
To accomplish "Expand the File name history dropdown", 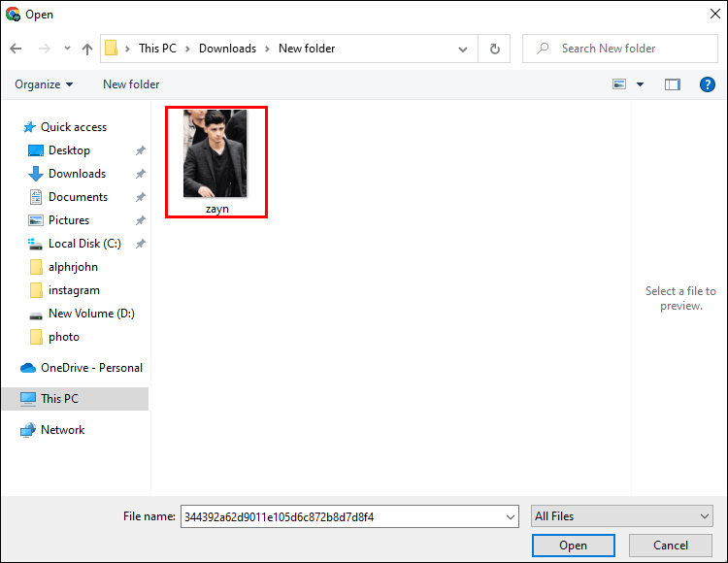I will click(511, 517).
